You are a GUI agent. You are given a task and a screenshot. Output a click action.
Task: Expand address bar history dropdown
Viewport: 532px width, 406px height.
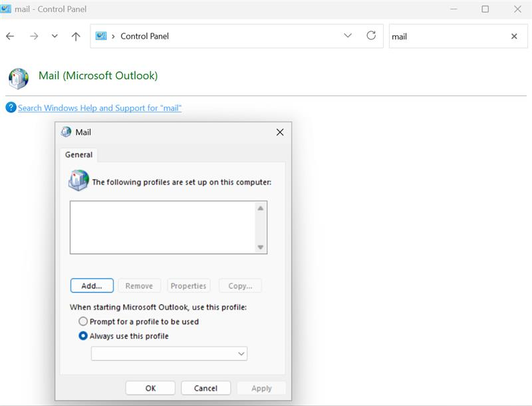tap(347, 35)
